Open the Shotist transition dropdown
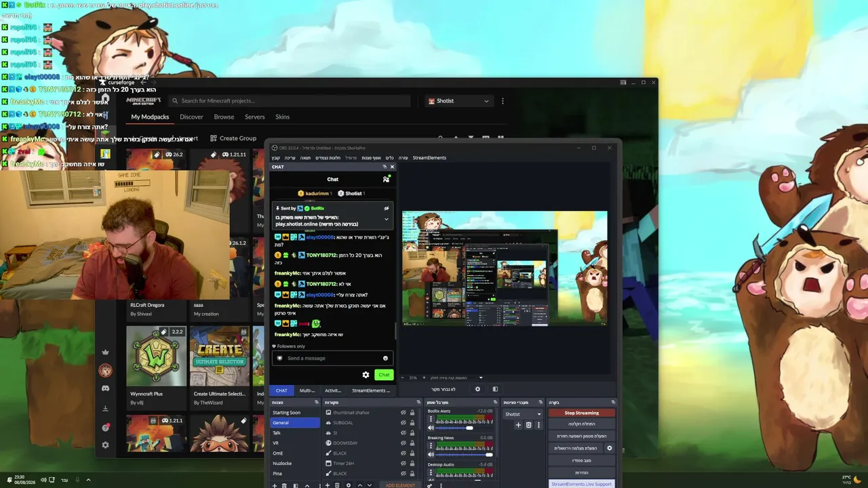 tap(523, 414)
